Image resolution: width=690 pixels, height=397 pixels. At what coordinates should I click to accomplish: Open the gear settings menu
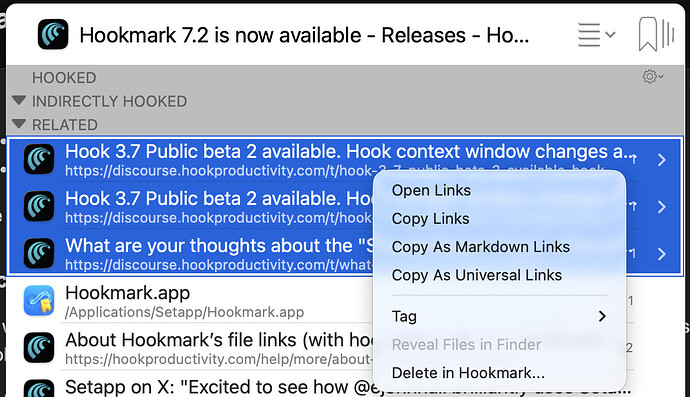point(653,77)
